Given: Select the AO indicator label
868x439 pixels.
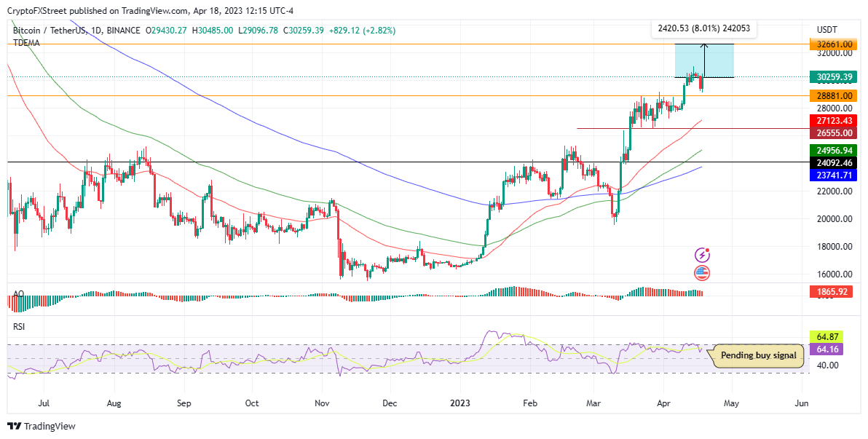Looking at the screenshot, I should pos(19,294).
